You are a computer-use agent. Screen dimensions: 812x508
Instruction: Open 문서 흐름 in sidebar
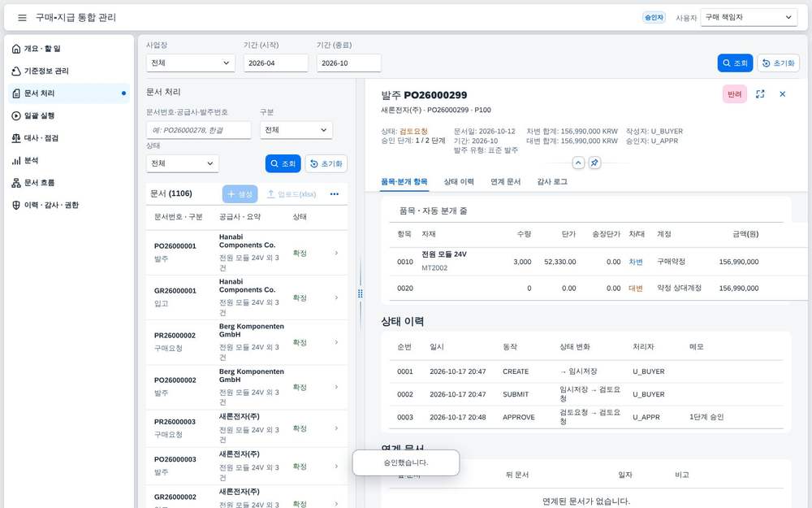[69, 182]
